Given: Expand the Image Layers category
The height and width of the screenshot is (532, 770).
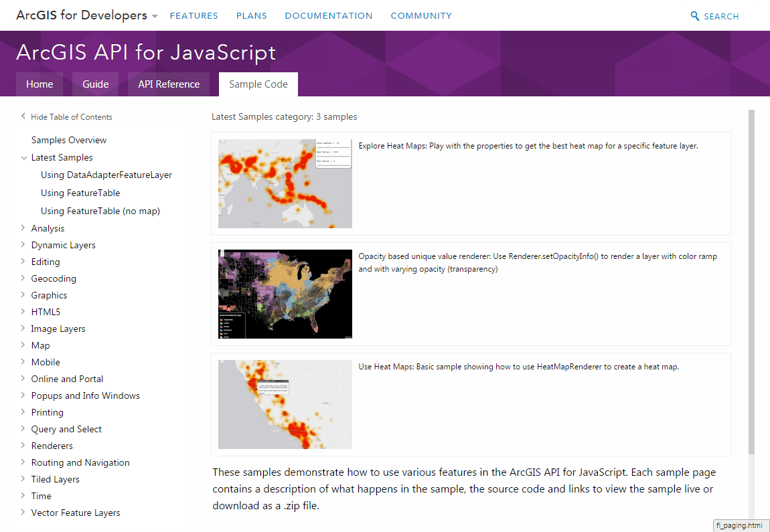Looking at the screenshot, I should point(23,328).
